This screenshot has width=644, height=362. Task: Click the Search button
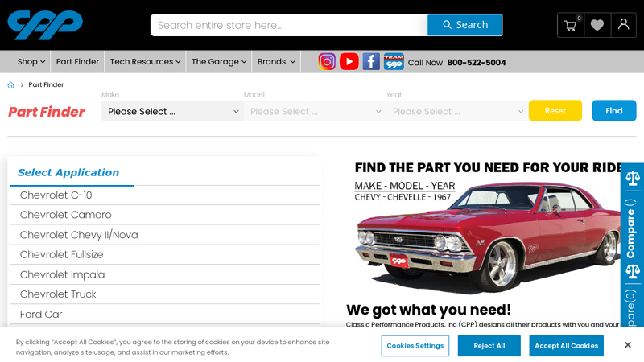(465, 25)
